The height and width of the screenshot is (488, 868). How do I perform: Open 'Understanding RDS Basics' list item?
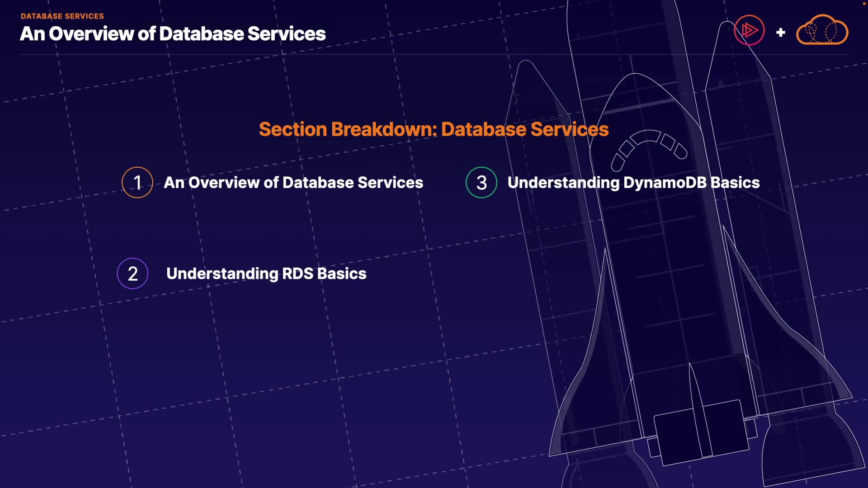pos(266,273)
